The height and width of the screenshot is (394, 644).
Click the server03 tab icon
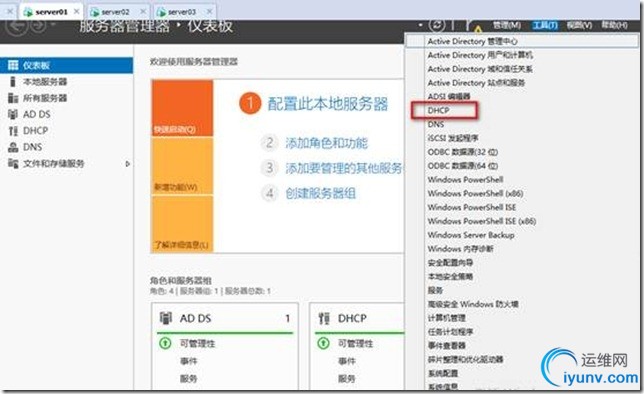(161, 12)
